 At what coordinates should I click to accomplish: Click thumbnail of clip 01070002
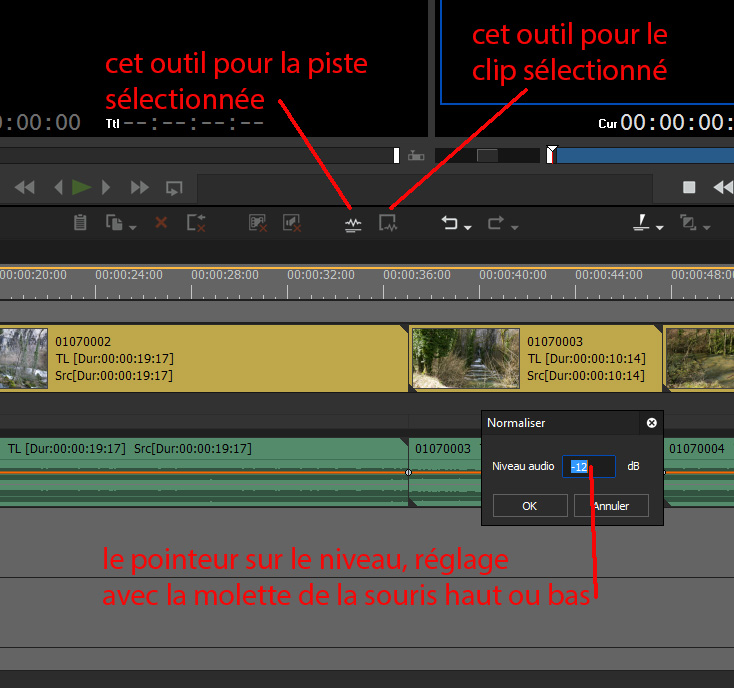(x=23, y=359)
